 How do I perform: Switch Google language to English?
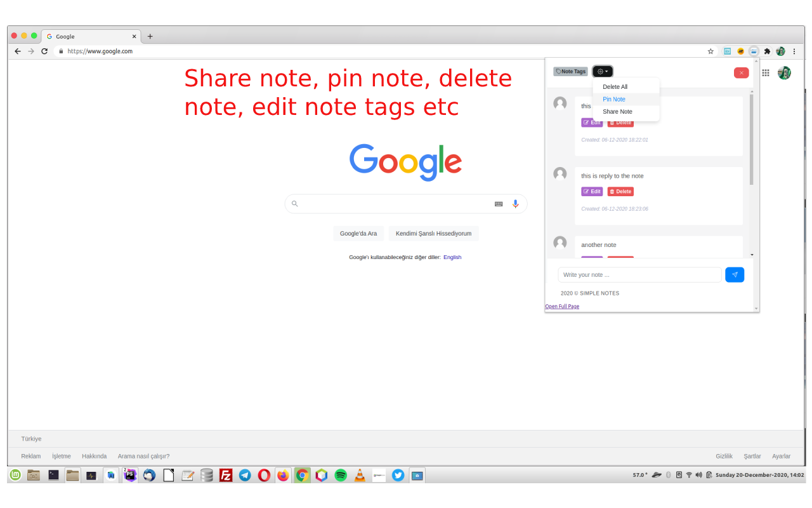click(452, 257)
